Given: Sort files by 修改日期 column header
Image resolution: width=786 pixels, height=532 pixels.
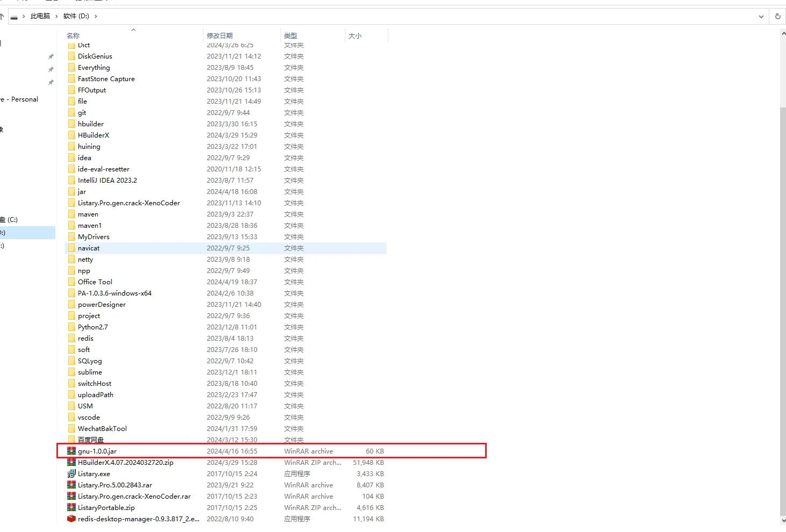Looking at the screenshot, I should click(x=220, y=35).
